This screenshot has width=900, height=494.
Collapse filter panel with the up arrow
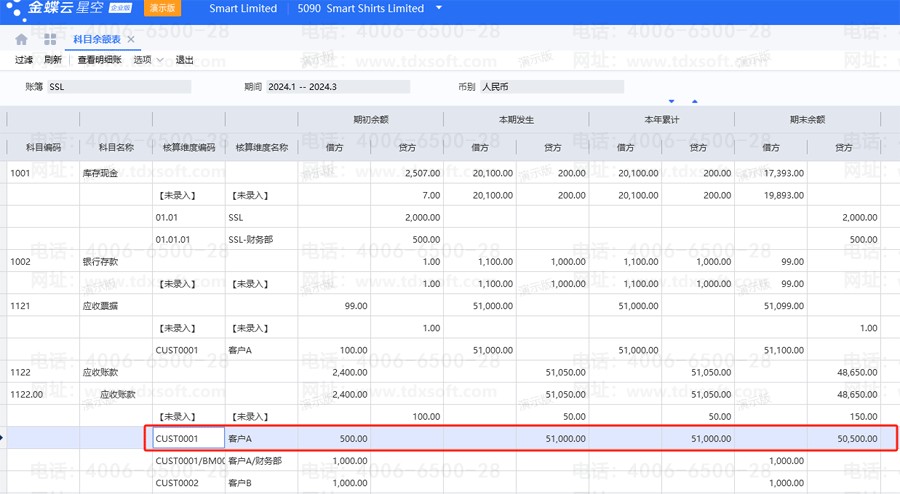click(695, 101)
